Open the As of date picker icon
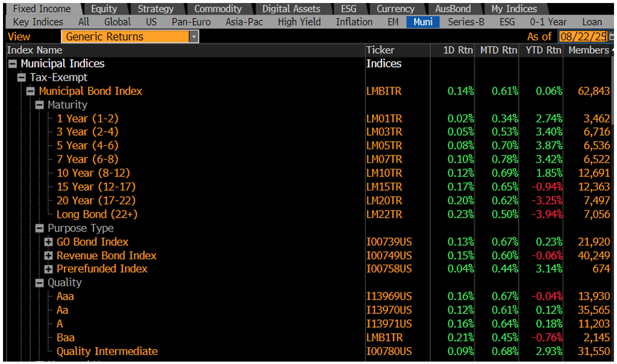The image size is (617, 364). (612, 37)
